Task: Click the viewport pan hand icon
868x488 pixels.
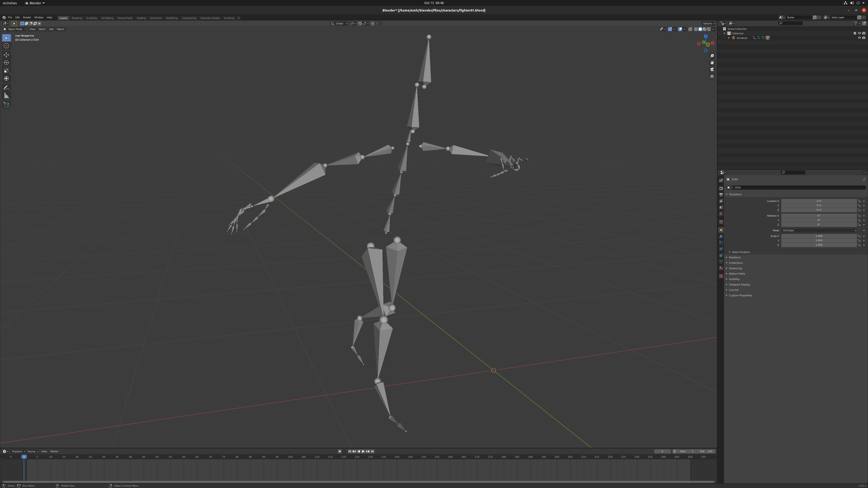Action: point(712,63)
